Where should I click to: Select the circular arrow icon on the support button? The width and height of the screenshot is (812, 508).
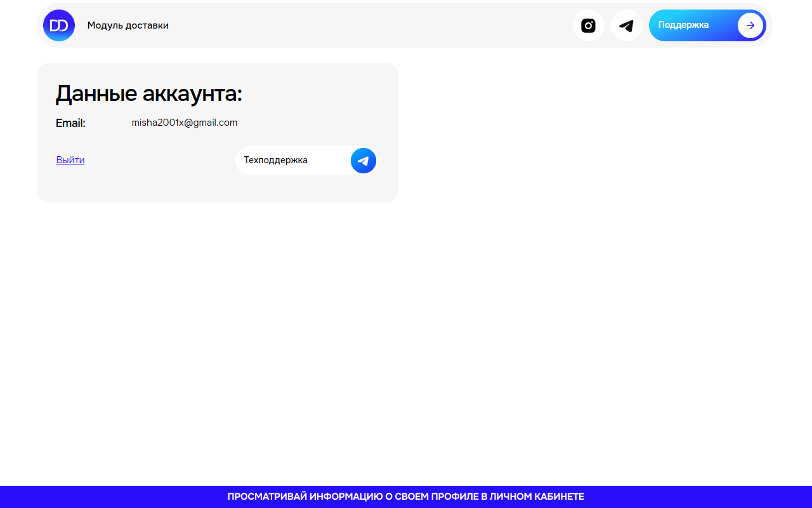pyautogui.click(x=750, y=25)
